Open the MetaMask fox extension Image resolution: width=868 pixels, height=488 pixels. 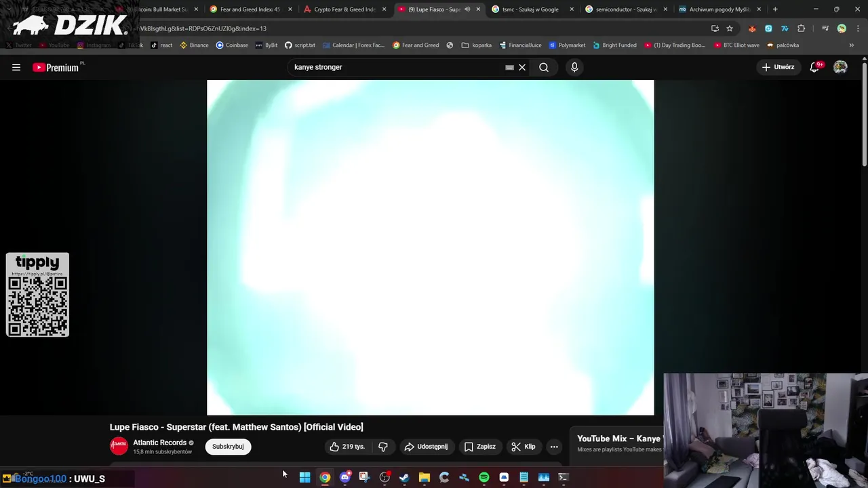752,28
